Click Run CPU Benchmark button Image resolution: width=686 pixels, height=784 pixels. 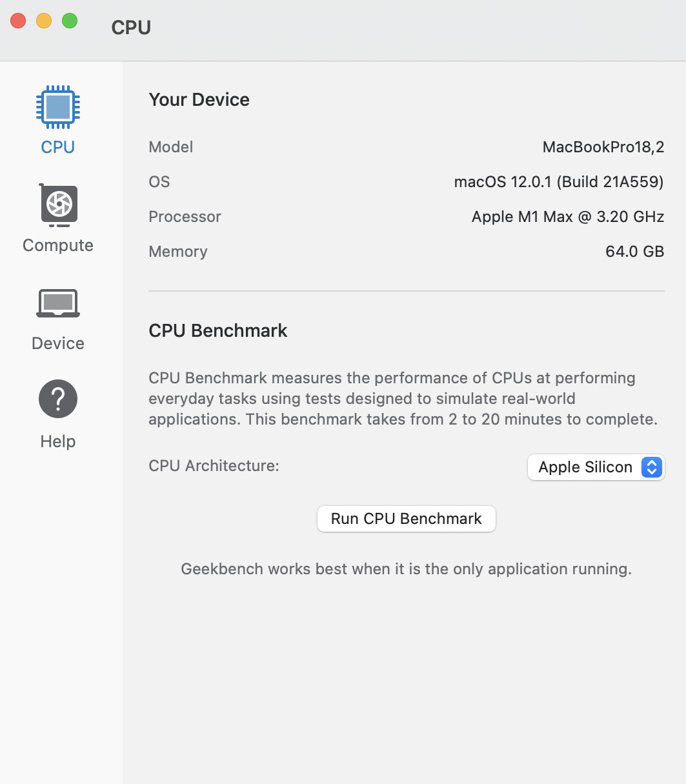pos(407,519)
